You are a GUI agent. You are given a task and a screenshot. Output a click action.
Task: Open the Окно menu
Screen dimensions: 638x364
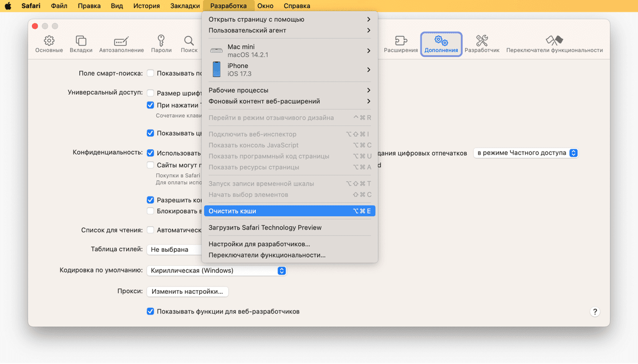[x=265, y=6]
